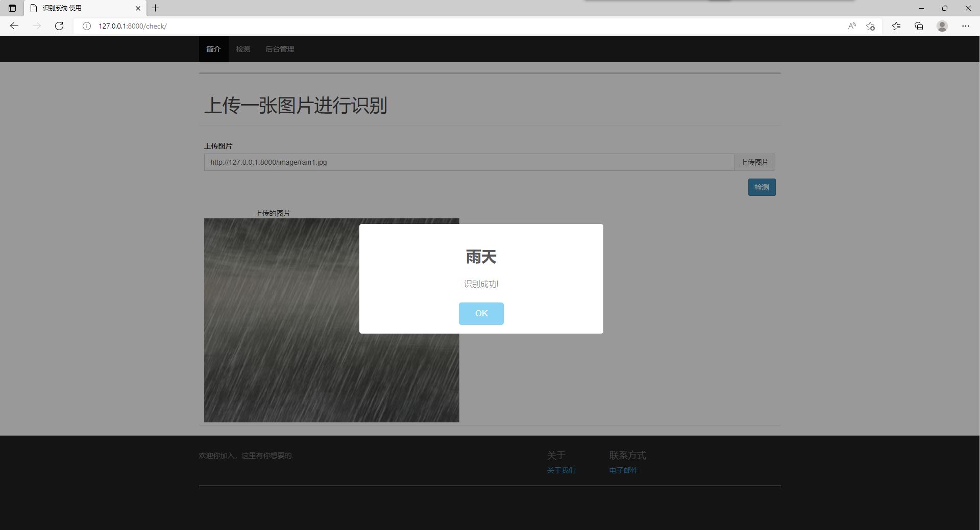Add this page to favorites star icon

871,26
